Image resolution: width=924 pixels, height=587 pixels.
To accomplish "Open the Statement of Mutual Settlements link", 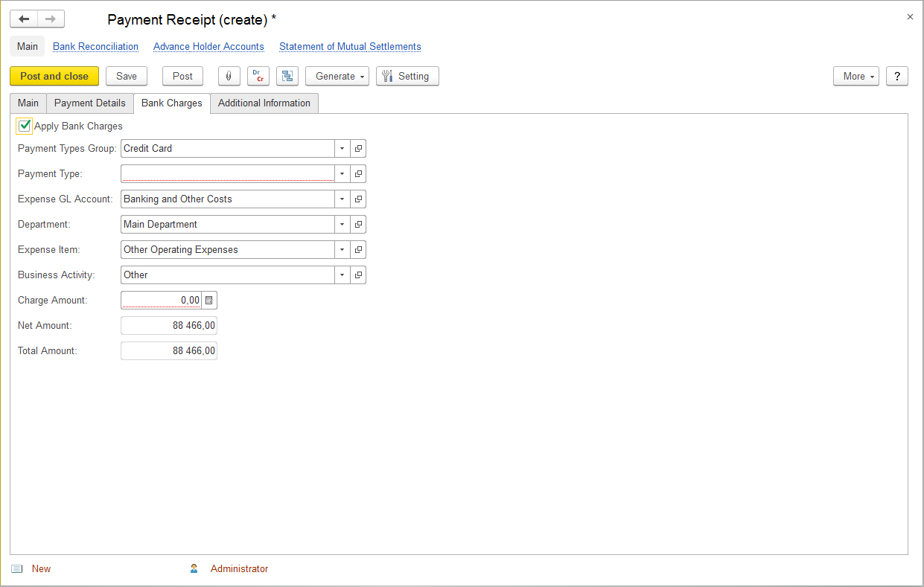I will tap(350, 47).
